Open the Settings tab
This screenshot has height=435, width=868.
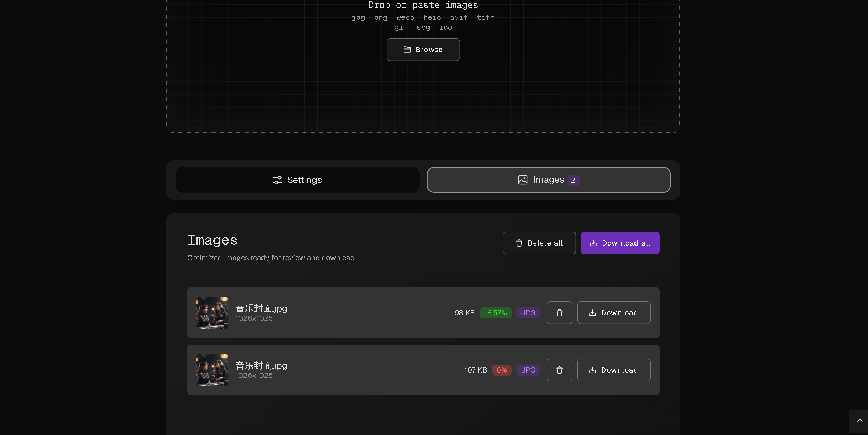click(297, 180)
